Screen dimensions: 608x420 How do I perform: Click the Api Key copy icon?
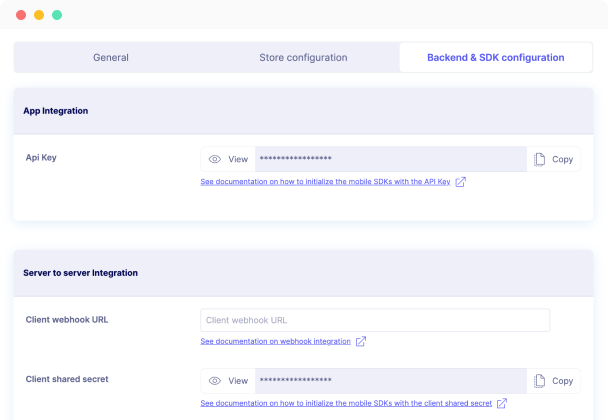click(x=539, y=159)
